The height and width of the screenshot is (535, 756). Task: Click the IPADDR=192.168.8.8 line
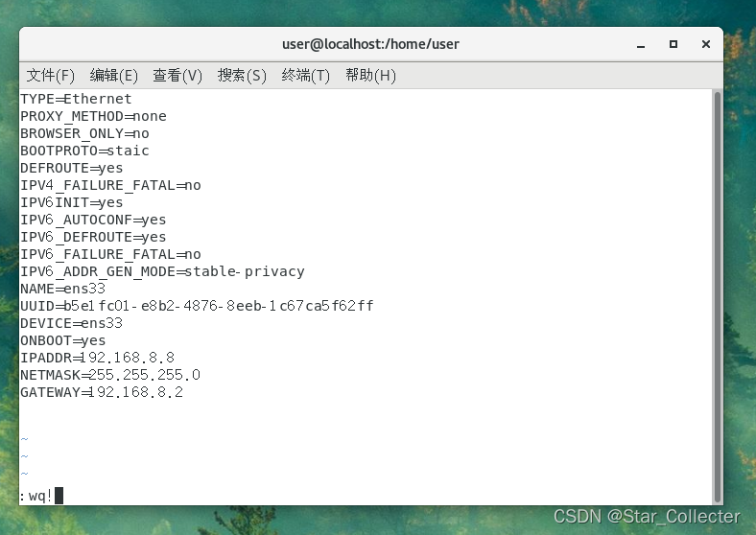click(98, 358)
